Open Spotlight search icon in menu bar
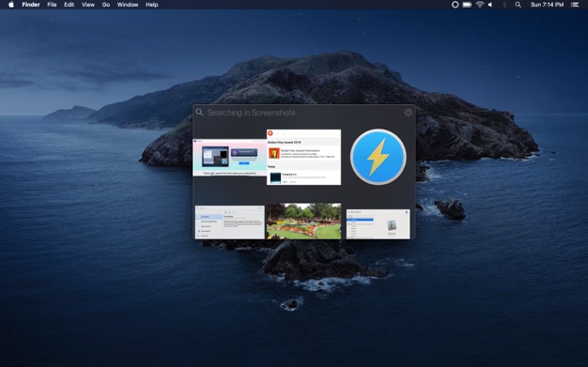Viewport: 588px width, 367px height. (x=518, y=5)
